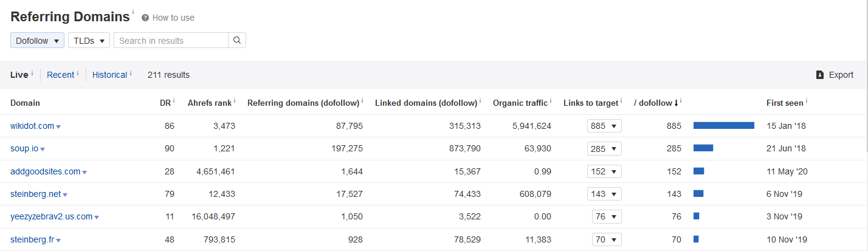This screenshot has height=251, width=868.
Task: Sort by Linked domains (dofollow) header
Action: [x=426, y=103]
